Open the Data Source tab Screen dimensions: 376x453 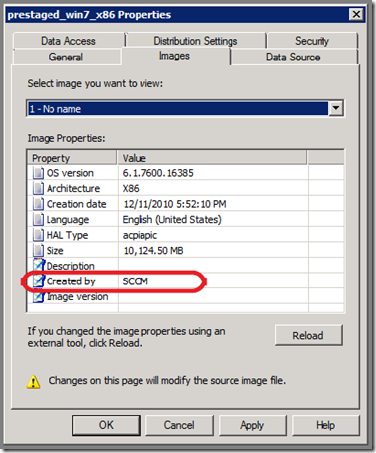tap(293, 57)
